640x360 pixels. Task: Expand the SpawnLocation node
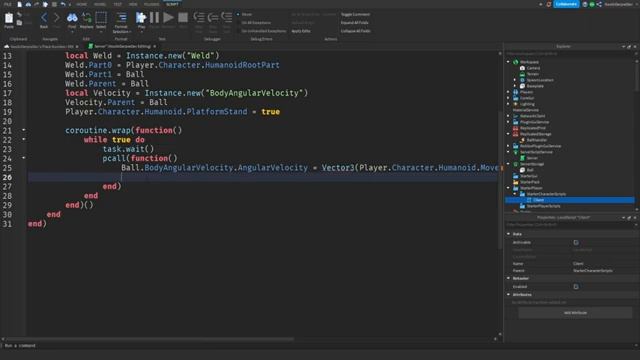click(515, 80)
